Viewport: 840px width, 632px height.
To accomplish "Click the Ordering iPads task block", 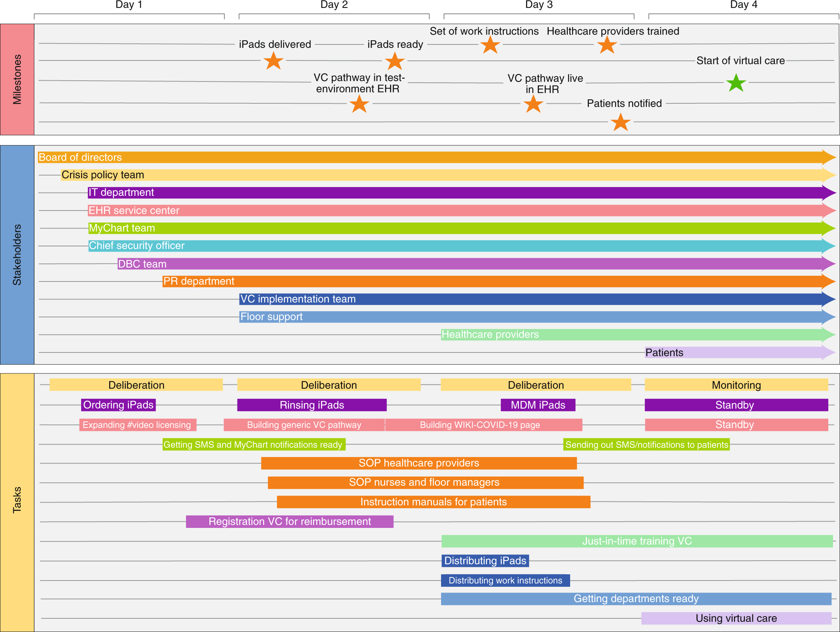I will [x=119, y=405].
